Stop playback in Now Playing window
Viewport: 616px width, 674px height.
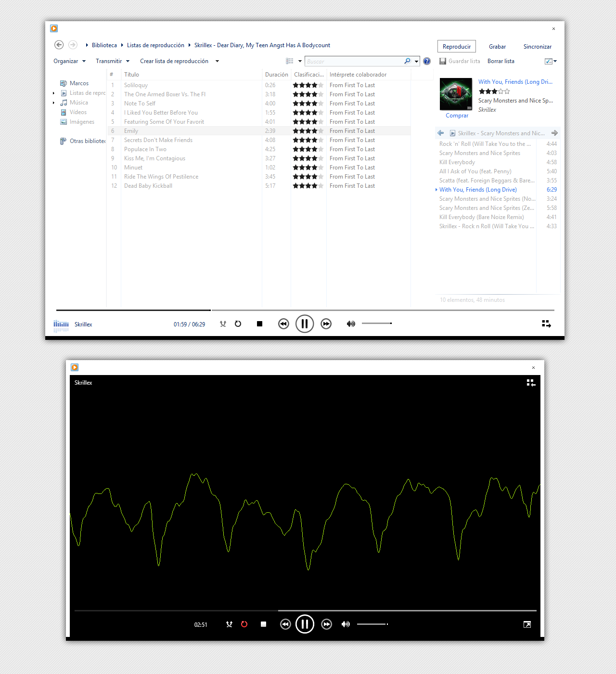[263, 624]
